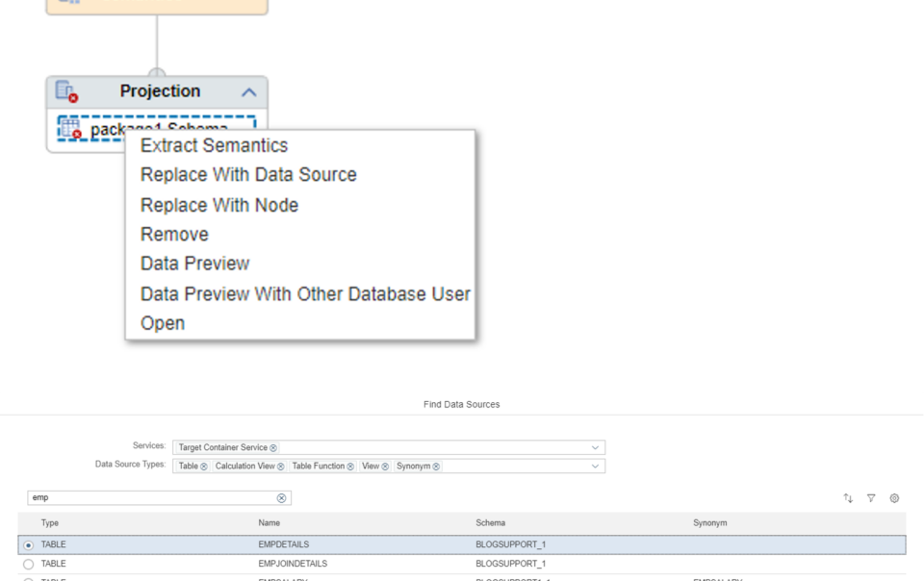
Task: Select the EMPJOINDETAILS radio button
Action: pyautogui.click(x=29, y=565)
